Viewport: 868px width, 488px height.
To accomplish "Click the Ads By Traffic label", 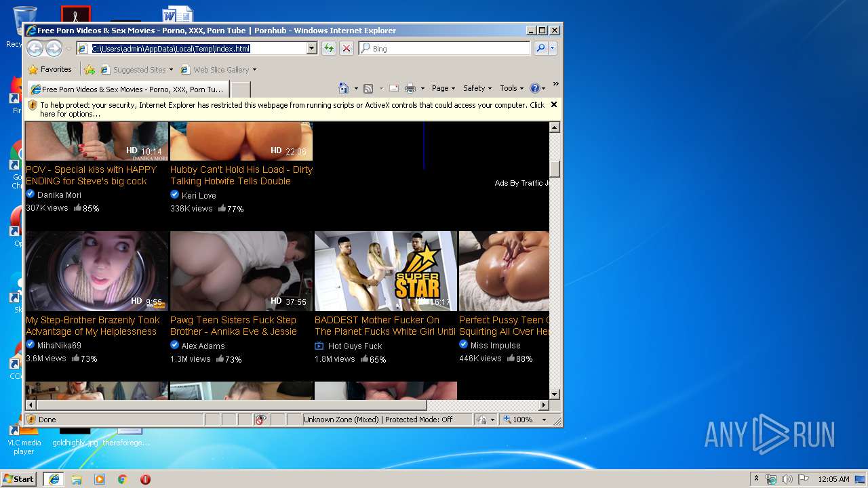I will pos(521,183).
